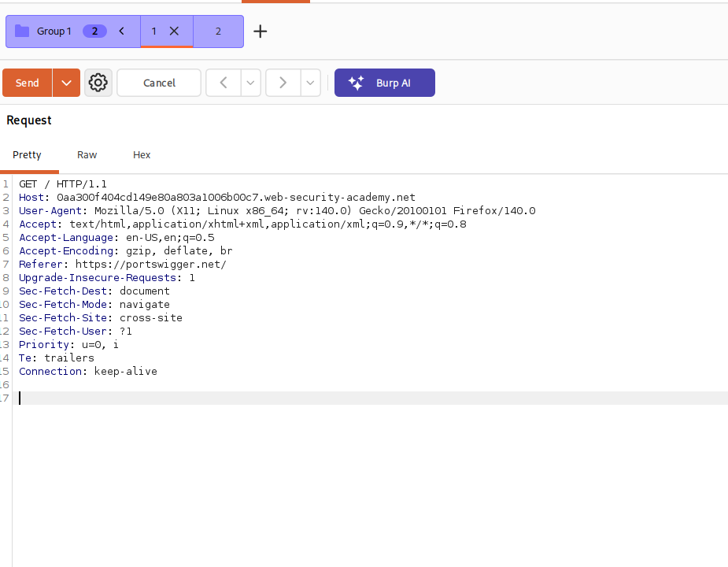This screenshot has width=728, height=567.
Task: Open the forward history dropdown list
Action: 311,83
